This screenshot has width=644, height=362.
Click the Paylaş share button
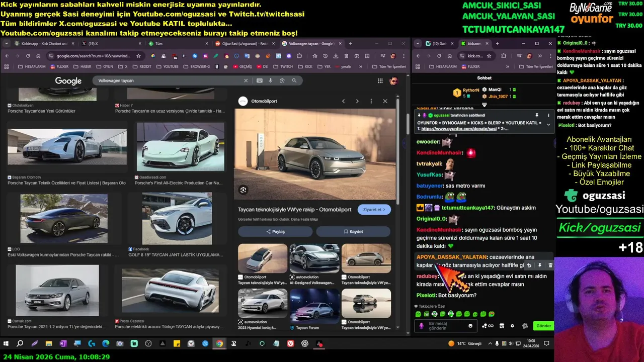tap(275, 231)
